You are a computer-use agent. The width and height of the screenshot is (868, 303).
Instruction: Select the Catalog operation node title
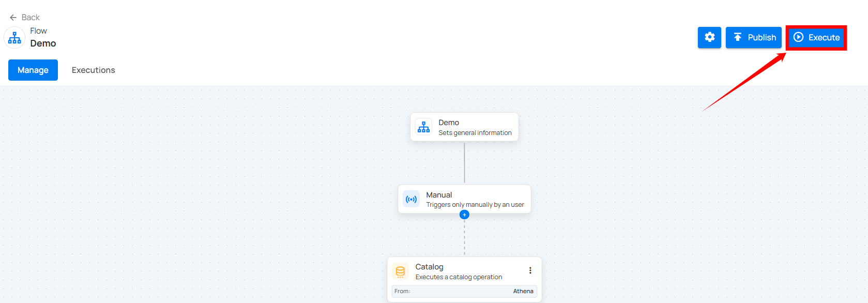pos(429,267)
